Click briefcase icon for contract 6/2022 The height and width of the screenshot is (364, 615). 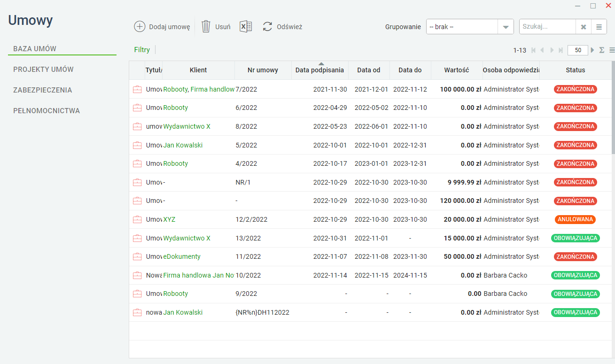click(x=137, y=108)
